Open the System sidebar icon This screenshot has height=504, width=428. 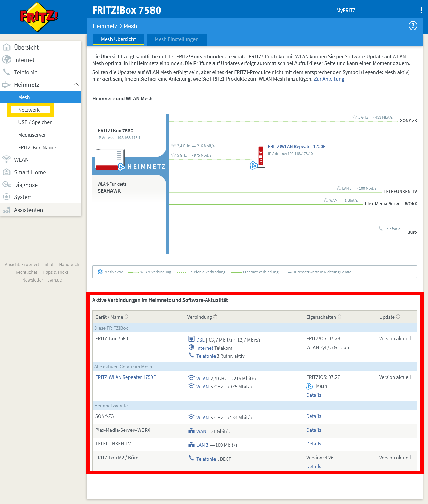coord(7,197)
